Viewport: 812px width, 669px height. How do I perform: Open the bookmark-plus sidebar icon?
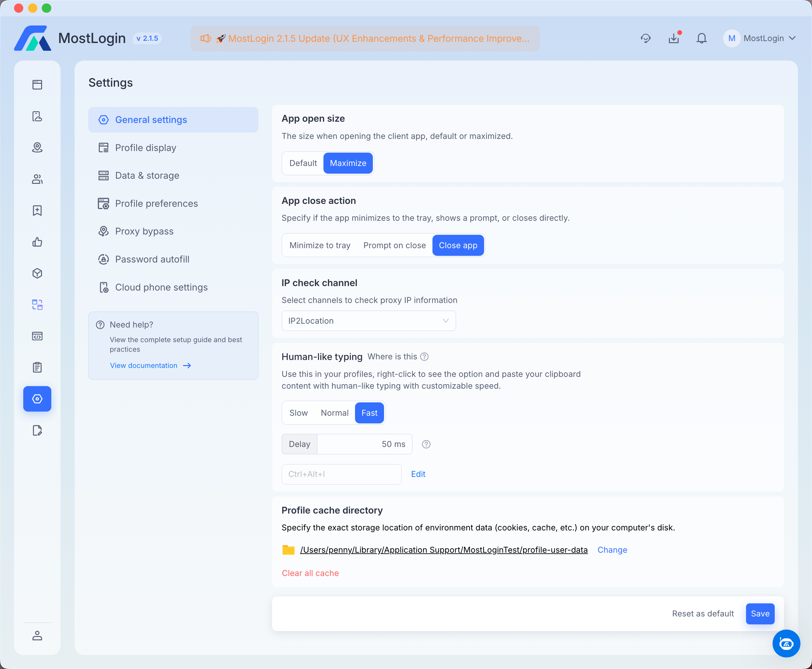[37, 210]
